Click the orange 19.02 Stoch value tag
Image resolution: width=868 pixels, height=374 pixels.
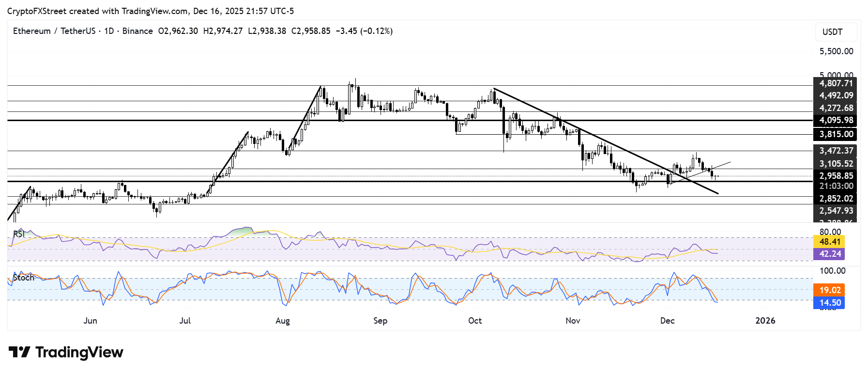829,290
